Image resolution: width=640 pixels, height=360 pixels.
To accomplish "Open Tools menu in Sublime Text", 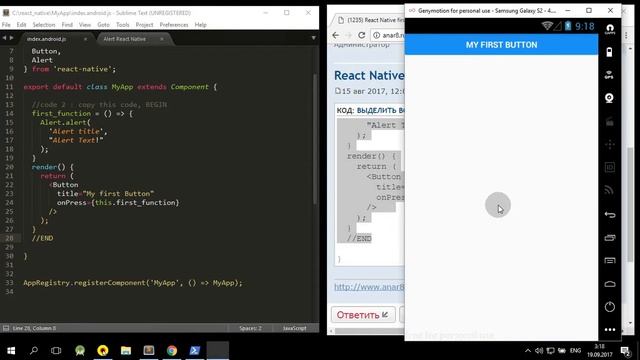I will 122,25.
